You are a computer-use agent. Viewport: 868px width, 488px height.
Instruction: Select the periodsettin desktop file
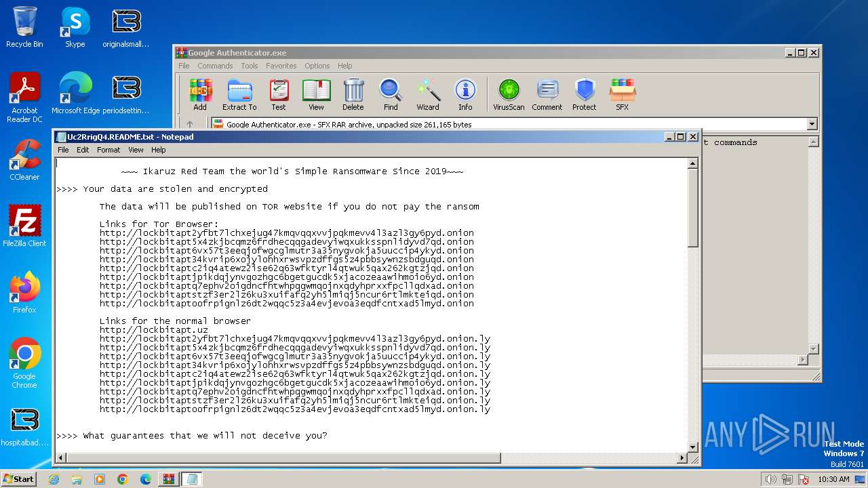coord(126,94)
